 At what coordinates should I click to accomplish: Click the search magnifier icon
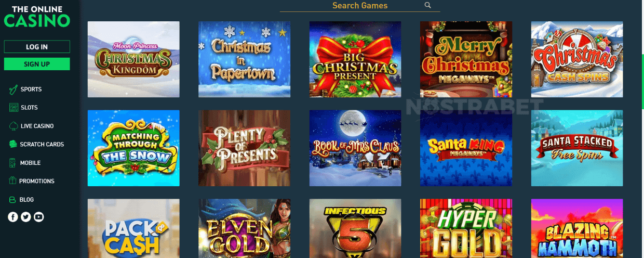click(x=428, y=5)
